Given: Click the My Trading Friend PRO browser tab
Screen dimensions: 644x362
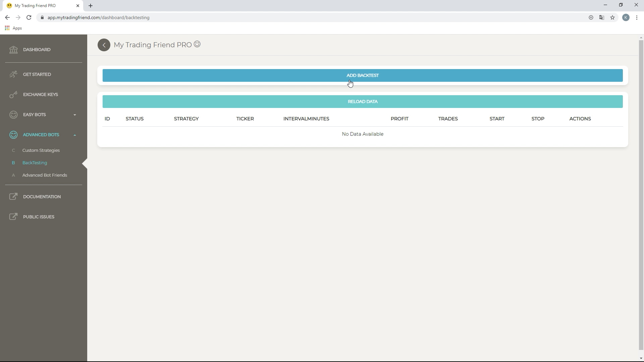Looking at the screenshot, I should click(43, 6).
